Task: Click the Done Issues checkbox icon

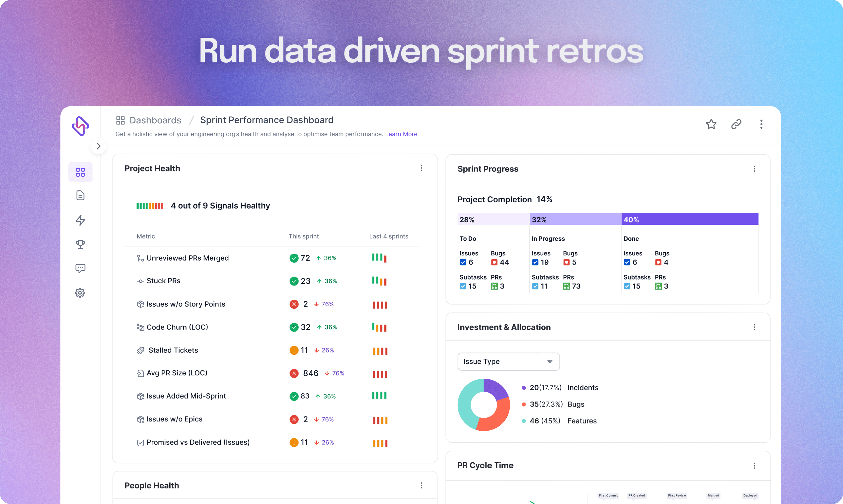Action: [627, 262]
